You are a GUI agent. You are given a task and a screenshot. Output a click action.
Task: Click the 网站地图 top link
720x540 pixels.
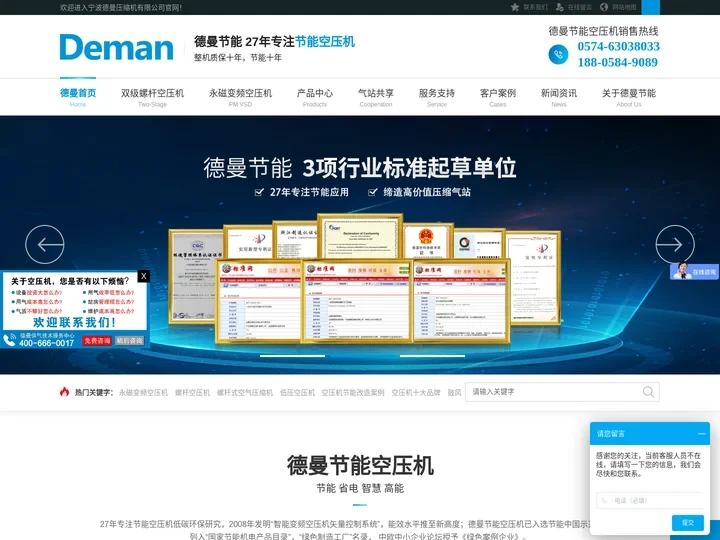point(624,7)
